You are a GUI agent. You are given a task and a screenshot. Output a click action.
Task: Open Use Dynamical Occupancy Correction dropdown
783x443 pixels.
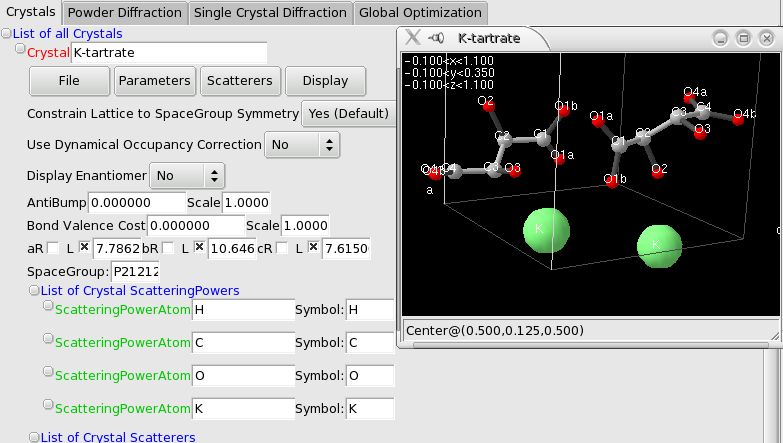pos(302,145)
